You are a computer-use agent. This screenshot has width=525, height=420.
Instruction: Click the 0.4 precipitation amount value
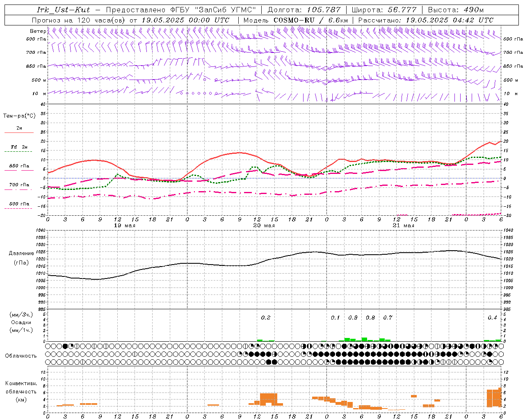point(492,317)
